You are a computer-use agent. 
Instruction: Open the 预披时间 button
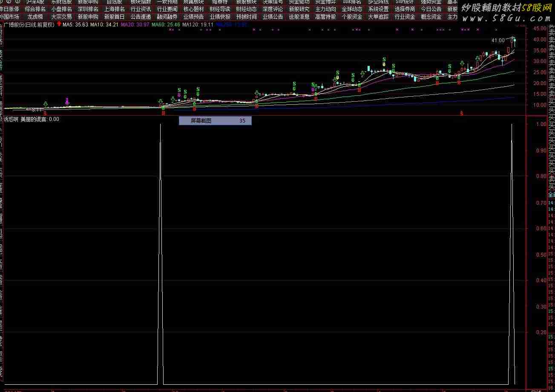(247, 17)
